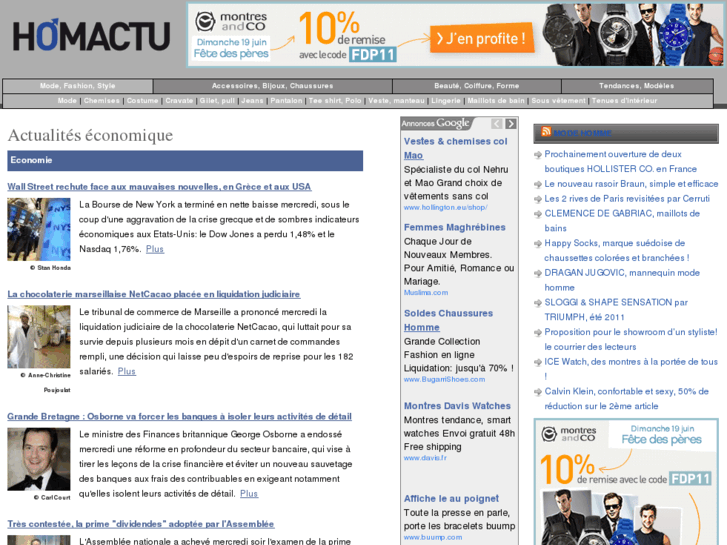The height and width of the screenshot is (545, 727).
Task: Open the Tendances, Modèles tab
Action: (x=637, y=86)
